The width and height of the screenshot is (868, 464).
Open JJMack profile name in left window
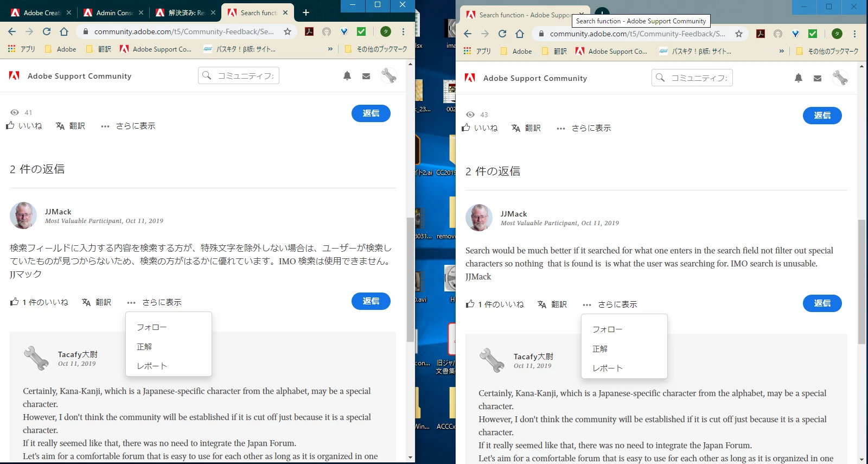coord(58,212)
